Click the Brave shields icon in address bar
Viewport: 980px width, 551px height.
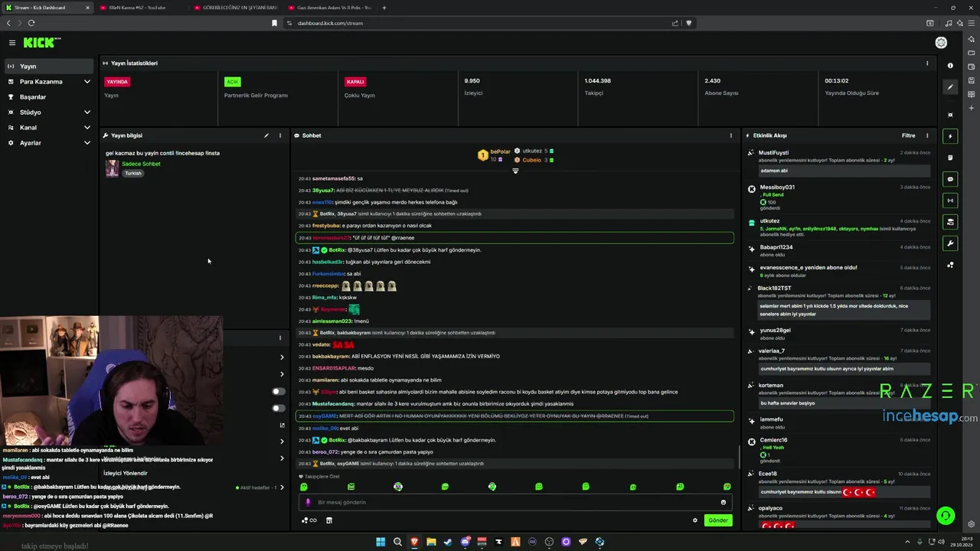688,23
